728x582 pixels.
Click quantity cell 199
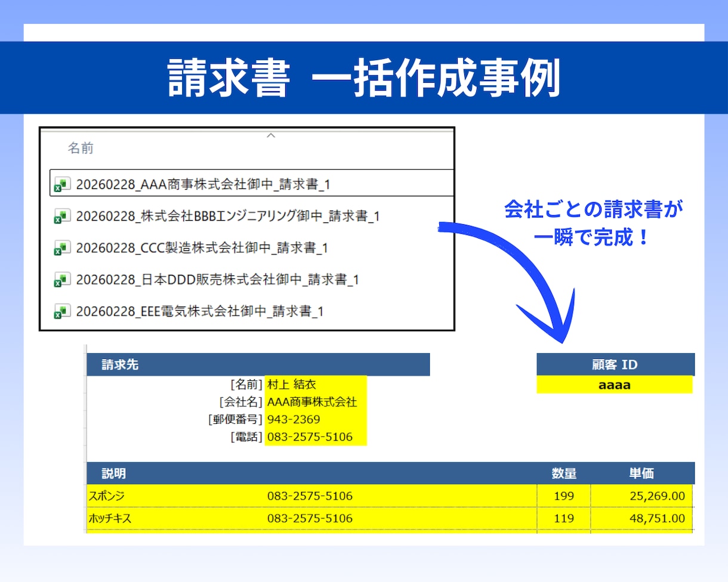click(x=564, y=496)
